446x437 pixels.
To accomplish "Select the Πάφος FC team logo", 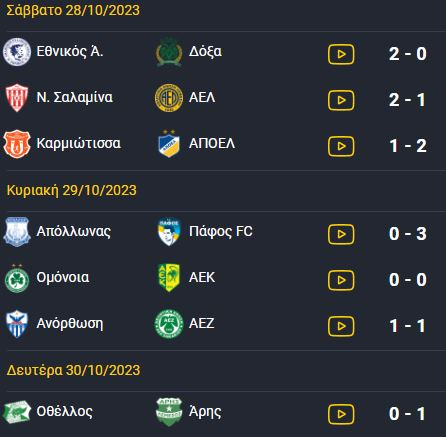I will 169,231.
